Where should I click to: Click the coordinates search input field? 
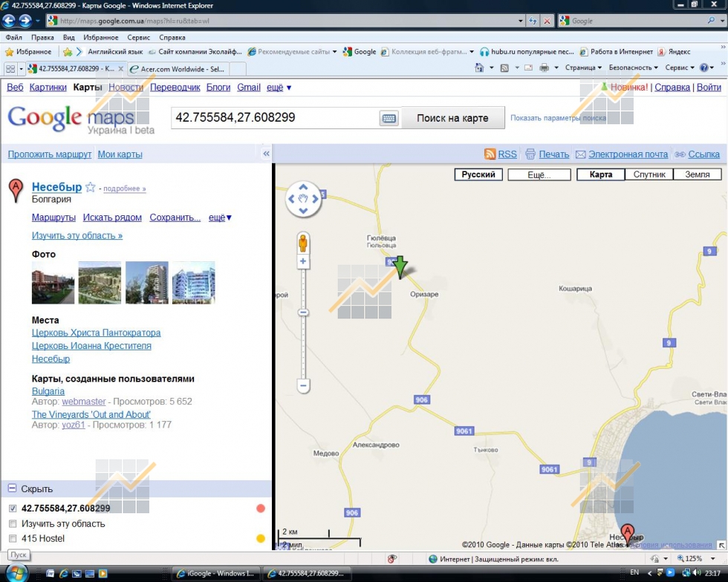(x=276, y=118)
